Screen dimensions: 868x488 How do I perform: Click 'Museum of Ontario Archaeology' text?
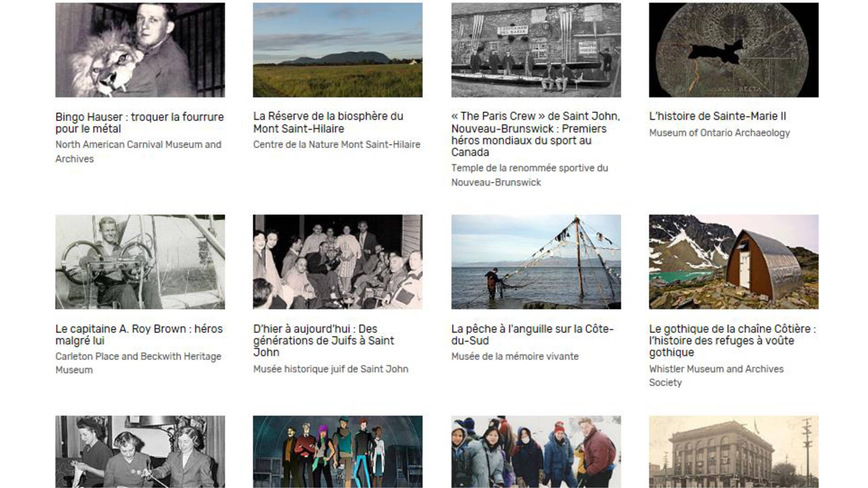tap(719, 133)
